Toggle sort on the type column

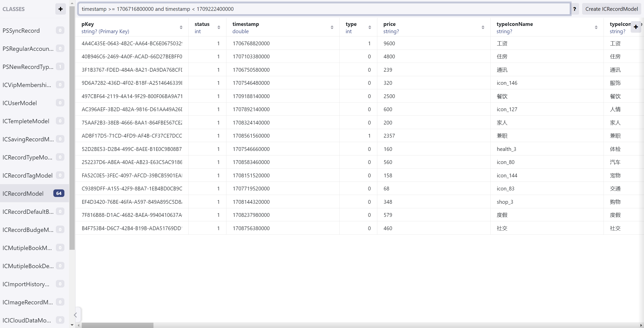pyautogui.click(x=370, y=27)
